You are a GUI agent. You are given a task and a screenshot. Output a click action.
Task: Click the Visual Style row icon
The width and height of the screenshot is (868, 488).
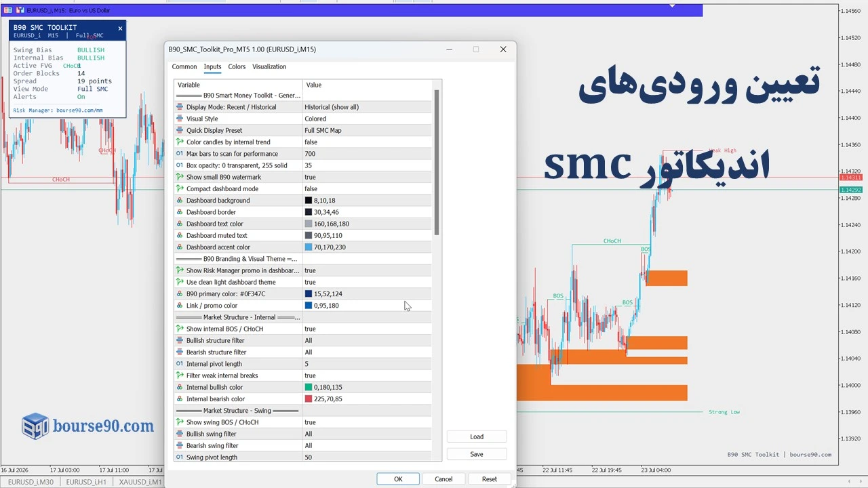coord(180,119)
